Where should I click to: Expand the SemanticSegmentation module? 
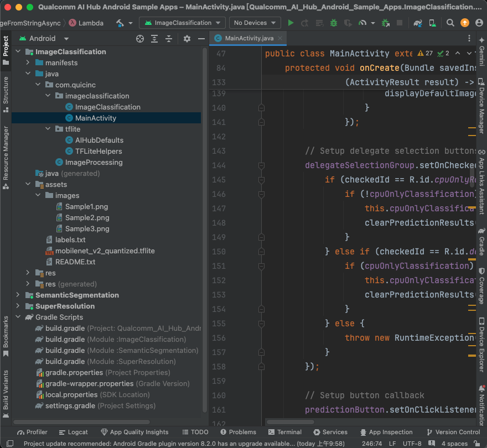point(18,295)
